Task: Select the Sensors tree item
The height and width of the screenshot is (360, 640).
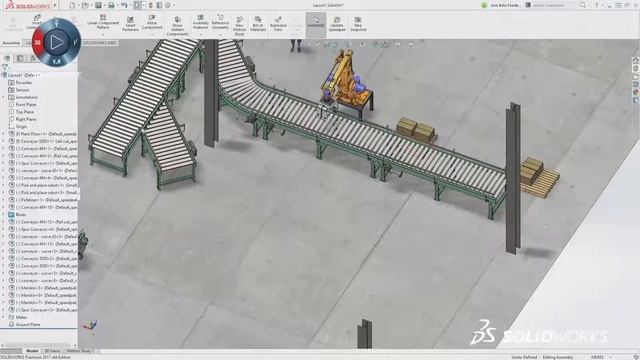Action: pos(22,90)
